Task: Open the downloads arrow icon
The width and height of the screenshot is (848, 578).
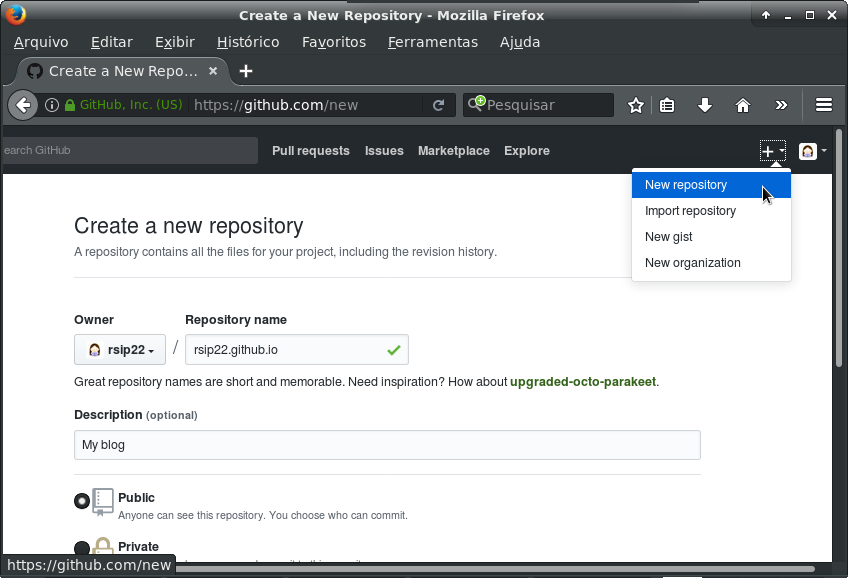Action: pos(704,105)
